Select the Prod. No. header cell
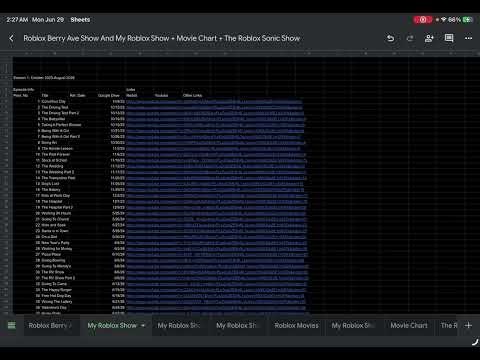The image size is (480, 360). tap(21, 96)
